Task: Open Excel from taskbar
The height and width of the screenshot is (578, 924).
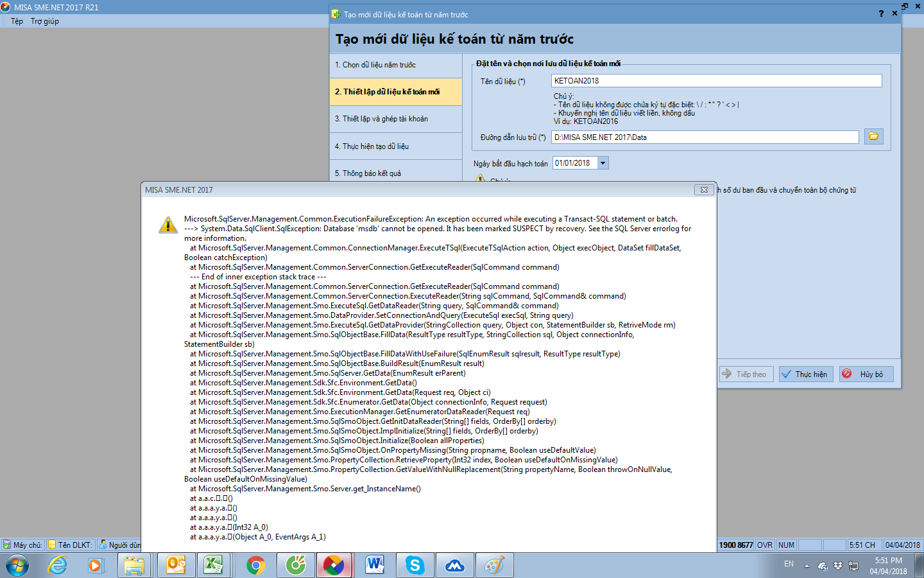Action: (212, 566)
